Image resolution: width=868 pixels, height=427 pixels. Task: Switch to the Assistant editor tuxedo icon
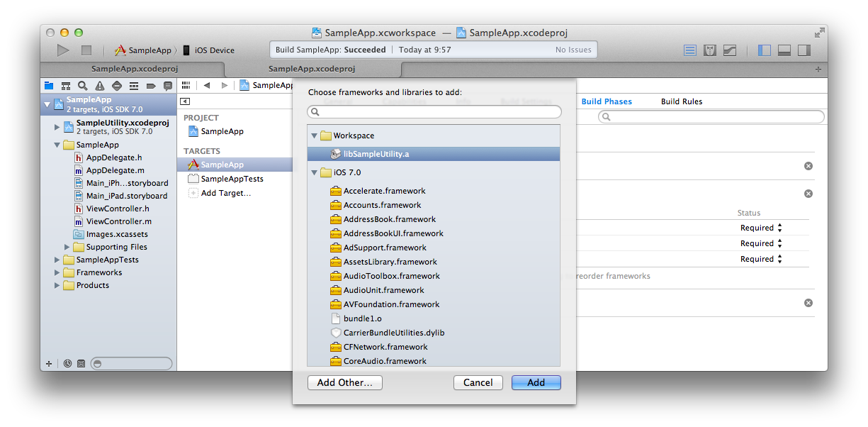pyautogui.click(x=710, y=50)
